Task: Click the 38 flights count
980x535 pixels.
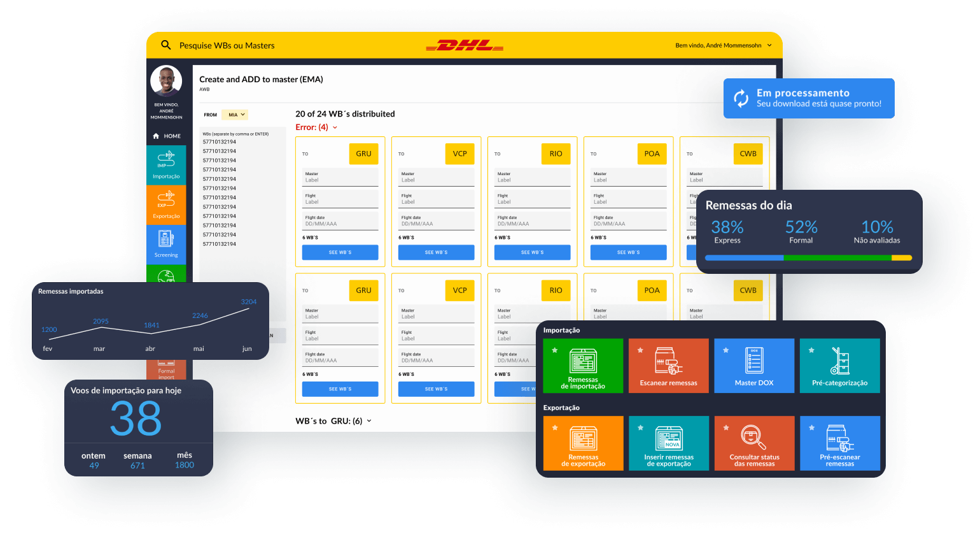Action: [136, 419]
